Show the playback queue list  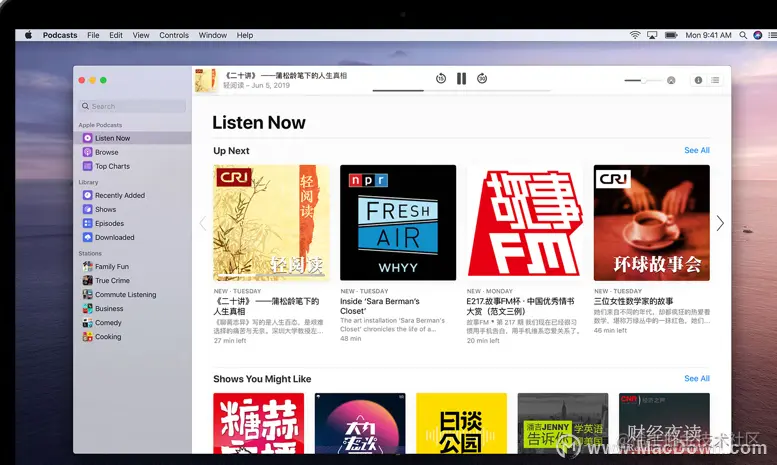pos(715,80)
